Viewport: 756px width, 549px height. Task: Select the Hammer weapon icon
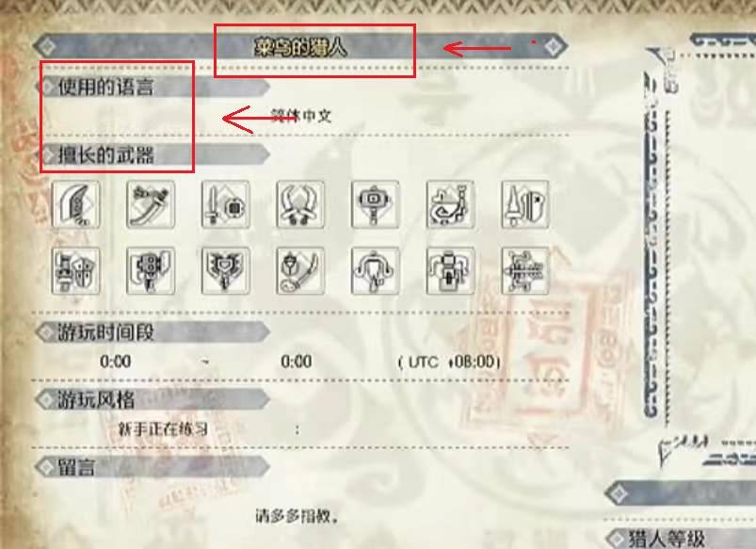(x=375, y=204)
